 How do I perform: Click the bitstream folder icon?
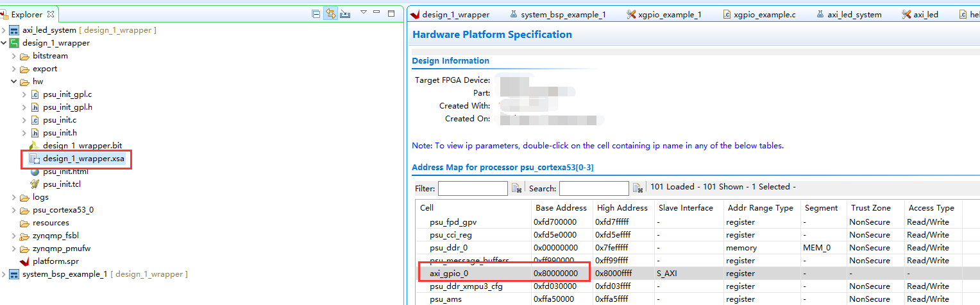pos(24,56)
